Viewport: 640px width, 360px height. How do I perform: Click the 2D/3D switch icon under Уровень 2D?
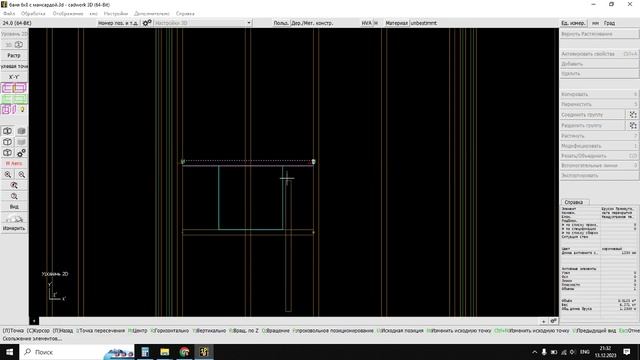click(14, 44)
